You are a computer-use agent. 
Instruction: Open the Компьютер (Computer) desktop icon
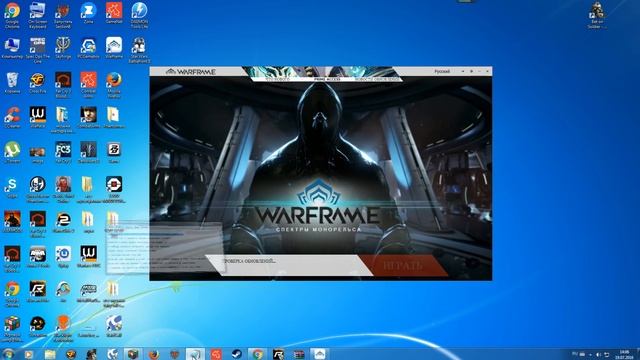click(12, 48)
